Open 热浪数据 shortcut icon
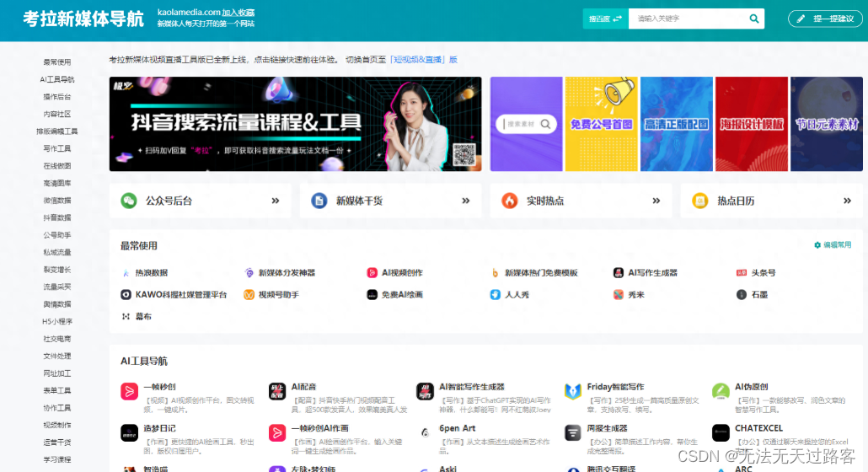Image resolution: width=868 pixels, height=472 pixels. tap(126, 273)
